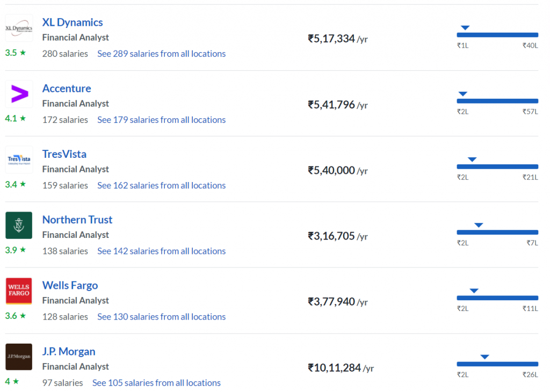The image size is (550, 392).
Task: See 130 salaries from all locations
Action: [x=161, y=317]
